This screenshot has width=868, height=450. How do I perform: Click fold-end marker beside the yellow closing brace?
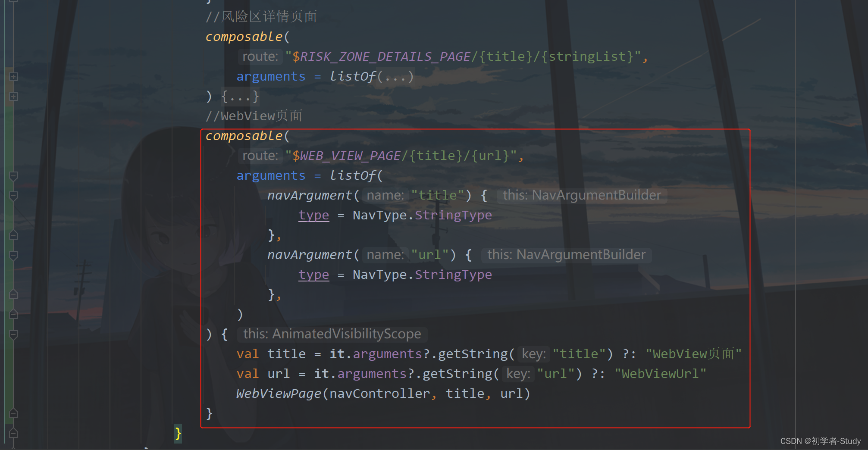pyautogui.click(x=13, y=433)
